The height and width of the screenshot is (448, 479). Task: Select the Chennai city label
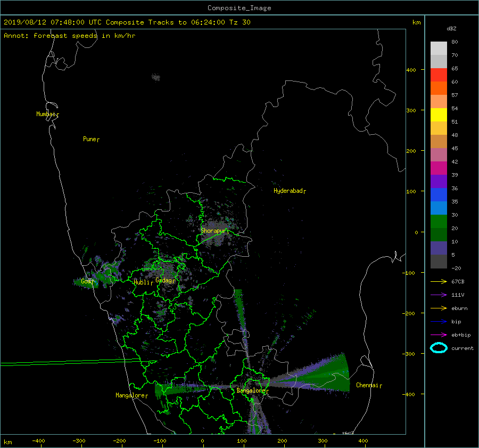click(369, 385)
